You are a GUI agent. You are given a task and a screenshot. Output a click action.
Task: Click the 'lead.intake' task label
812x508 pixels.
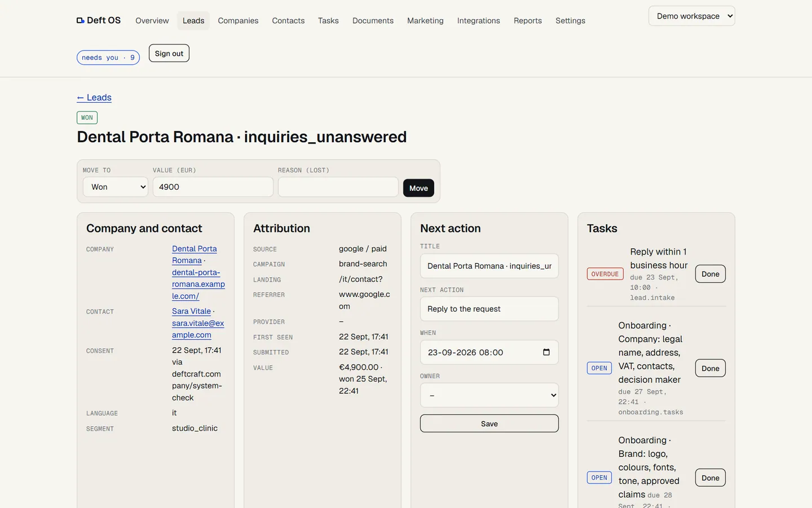(652, 297)
